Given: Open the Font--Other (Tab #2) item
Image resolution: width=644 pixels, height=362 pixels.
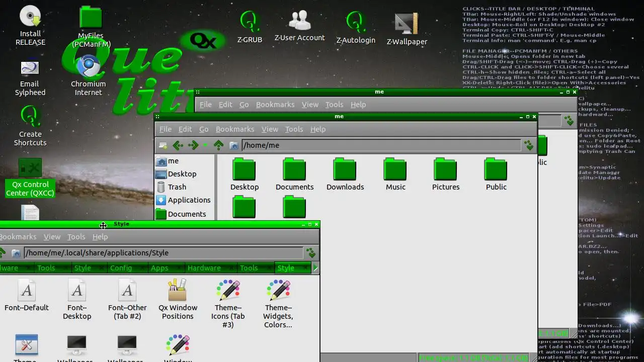Looking at the screenshot, I should click(127, 300).
